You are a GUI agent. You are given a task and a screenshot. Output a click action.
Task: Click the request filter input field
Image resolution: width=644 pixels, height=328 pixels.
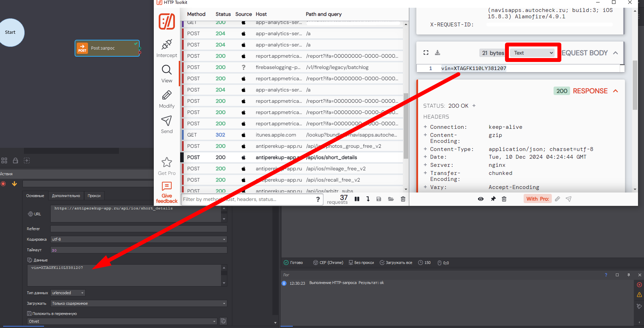(x=248, y=199)
